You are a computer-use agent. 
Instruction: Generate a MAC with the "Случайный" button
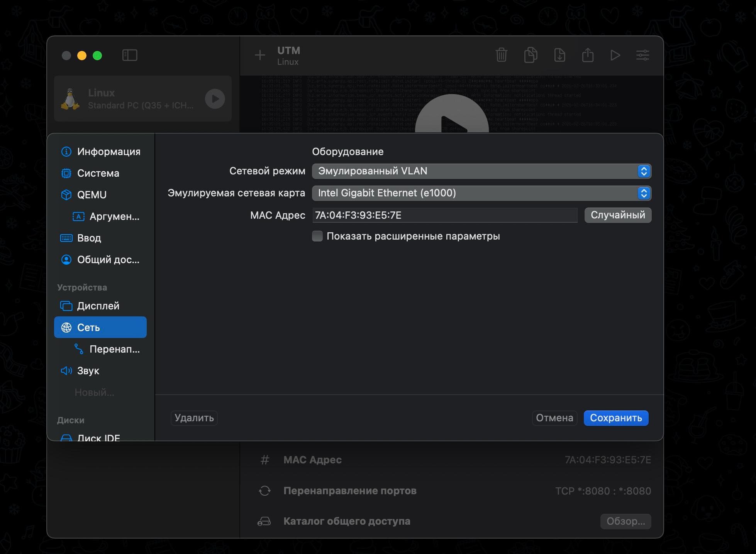[x=617, y=215]
